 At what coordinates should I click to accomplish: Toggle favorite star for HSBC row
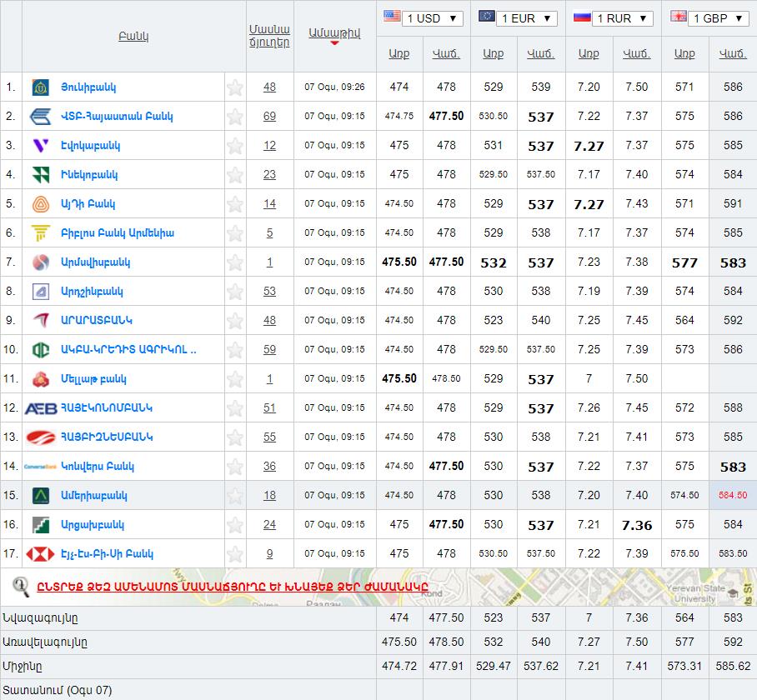pyautogui.click(x=235, y=554)
